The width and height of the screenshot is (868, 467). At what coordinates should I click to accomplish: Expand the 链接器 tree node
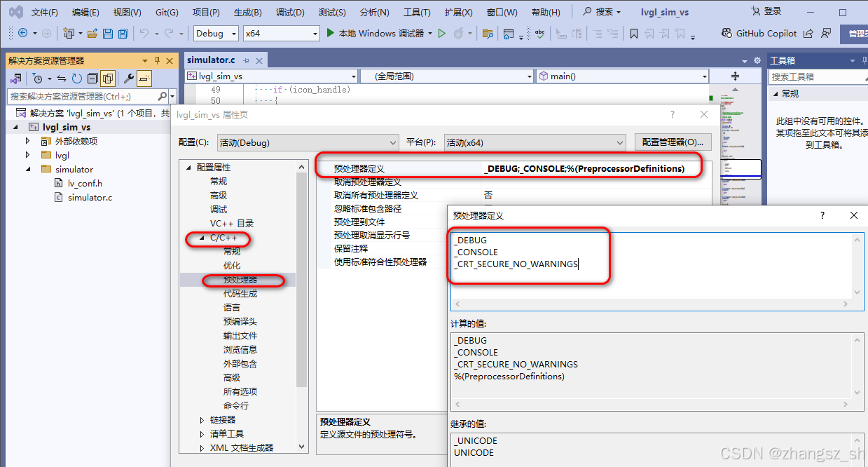pyautogui.click(x=202, y=420)
